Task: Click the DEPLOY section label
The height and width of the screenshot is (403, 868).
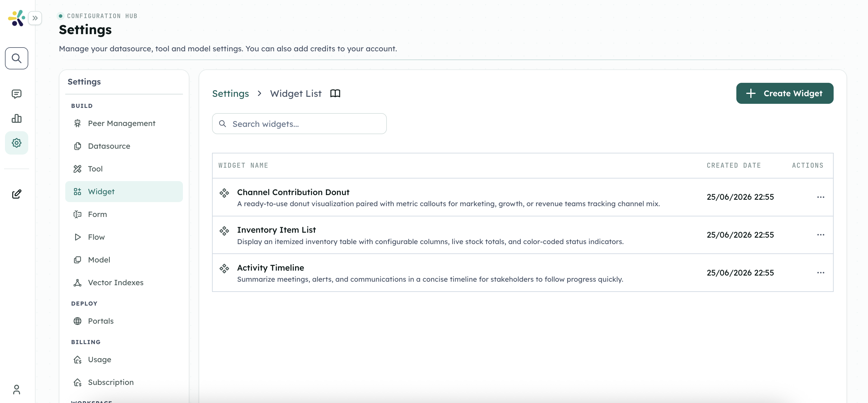Action: click(x=84, y=304)
